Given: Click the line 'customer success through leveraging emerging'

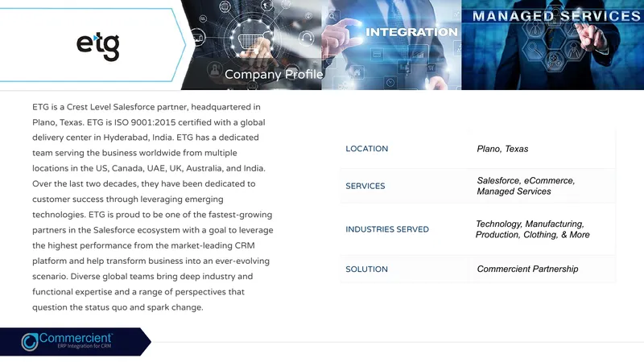Looking at the screenshot, I should point(128,200).
